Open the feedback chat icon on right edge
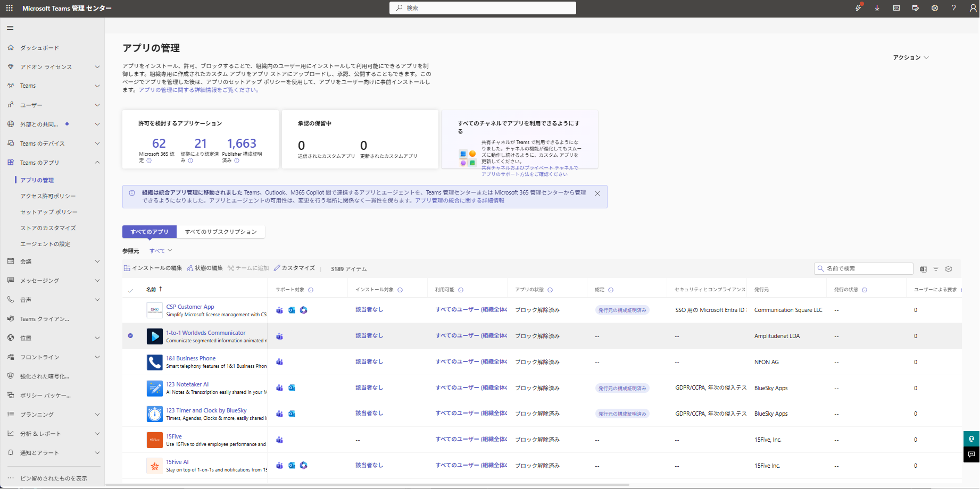Screen dimensions: 980x489 click(x=971, y=454)
